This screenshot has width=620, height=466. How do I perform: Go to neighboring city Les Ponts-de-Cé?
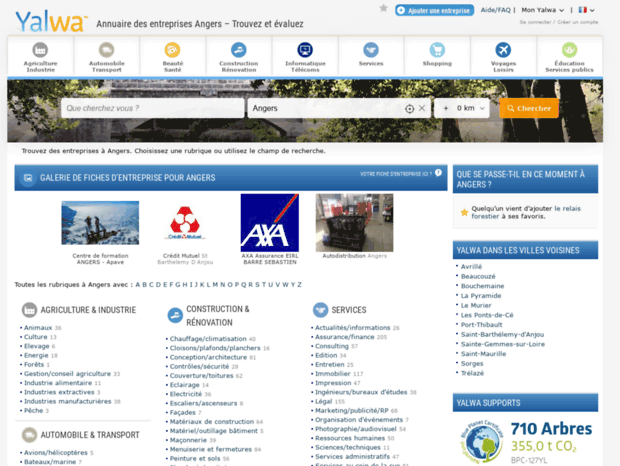coord(487,315)
